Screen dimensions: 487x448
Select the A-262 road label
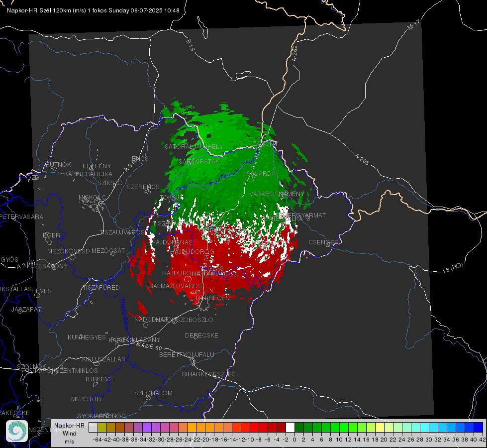295,53
